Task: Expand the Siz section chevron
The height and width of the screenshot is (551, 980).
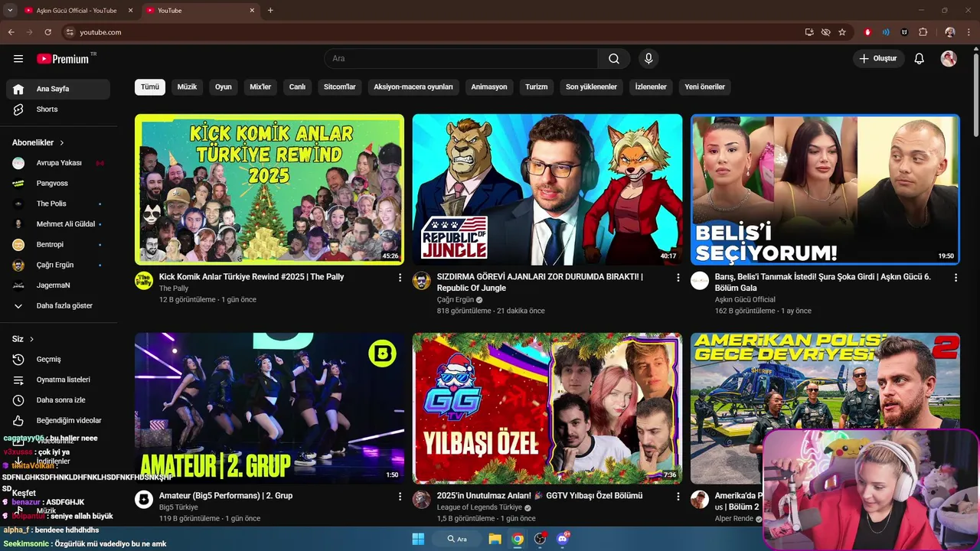Action: point(32,339)
